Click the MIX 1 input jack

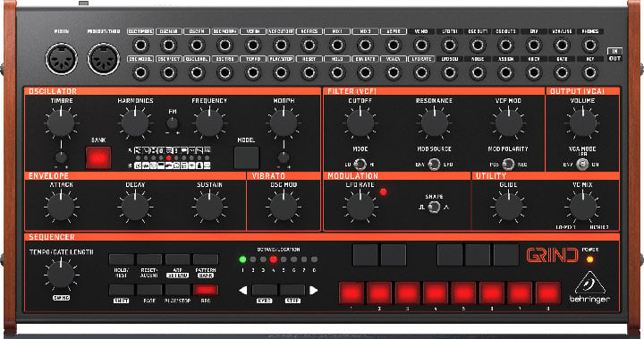coord(337,45)
